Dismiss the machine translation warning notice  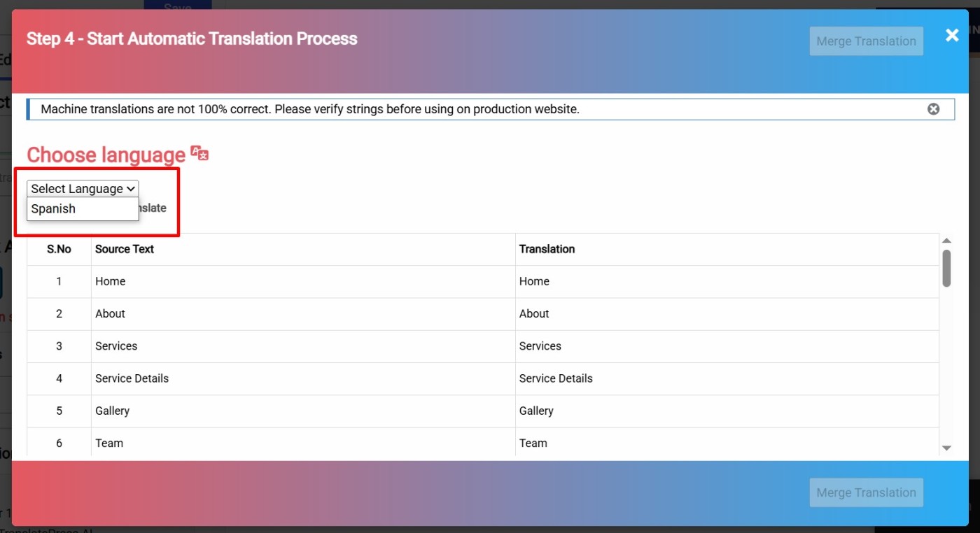tap(933, 109)
